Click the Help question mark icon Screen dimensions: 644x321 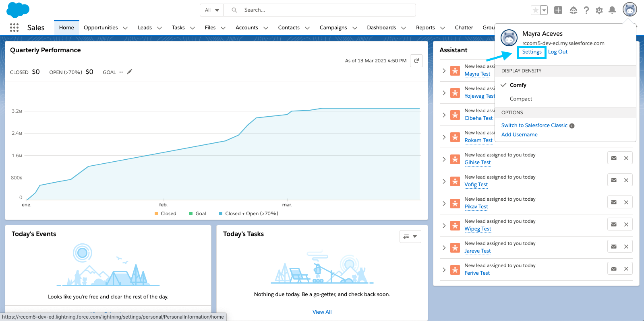(x=586, y=10)
